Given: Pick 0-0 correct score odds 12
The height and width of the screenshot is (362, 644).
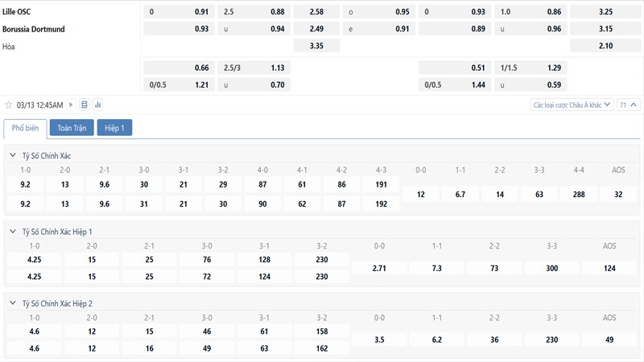Looking at the screenshot, I should pyautogui.click(x=420, y=194).
